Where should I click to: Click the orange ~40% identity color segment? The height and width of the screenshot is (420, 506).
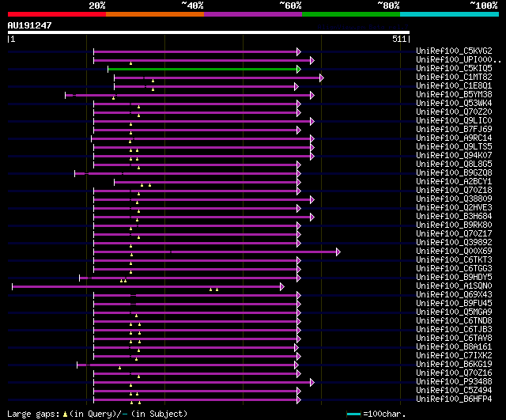coord(155,14)
